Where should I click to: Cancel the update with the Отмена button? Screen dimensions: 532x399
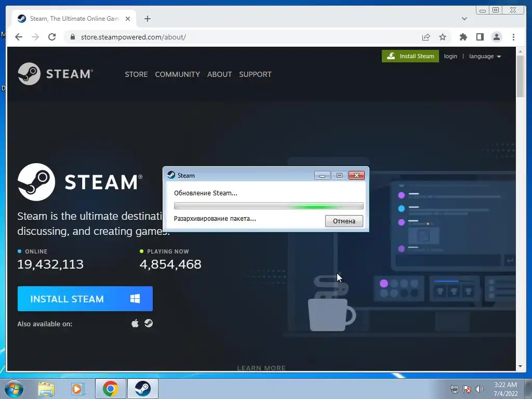tap(344, 221)
